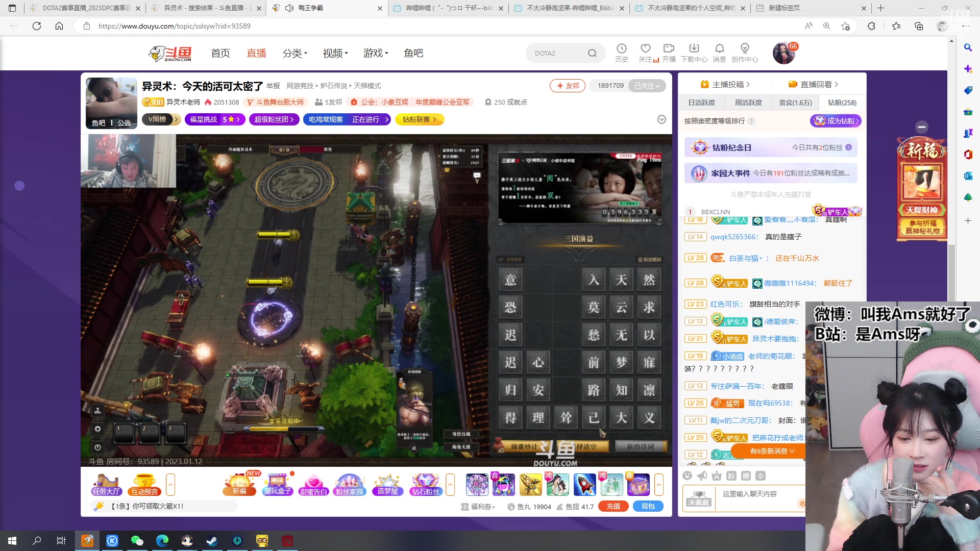Send the blue-red rocket gift

[584, 484]
